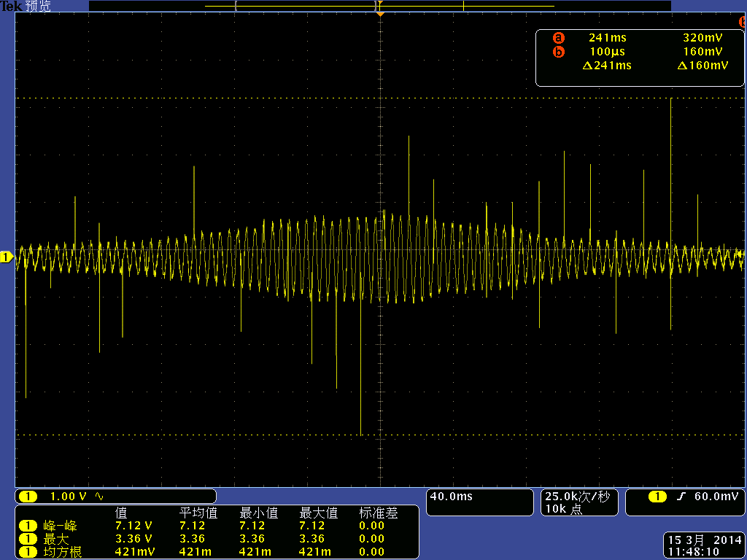Click the 0.00 standard deviation of 均方根
The width and height of the screenshot is (747, 560).
point(371,553)
